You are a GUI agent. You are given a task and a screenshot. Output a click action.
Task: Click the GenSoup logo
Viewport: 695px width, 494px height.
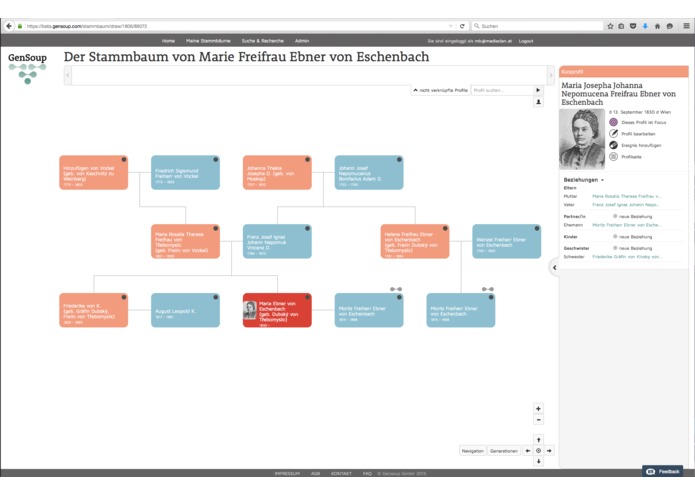(27, 67)
